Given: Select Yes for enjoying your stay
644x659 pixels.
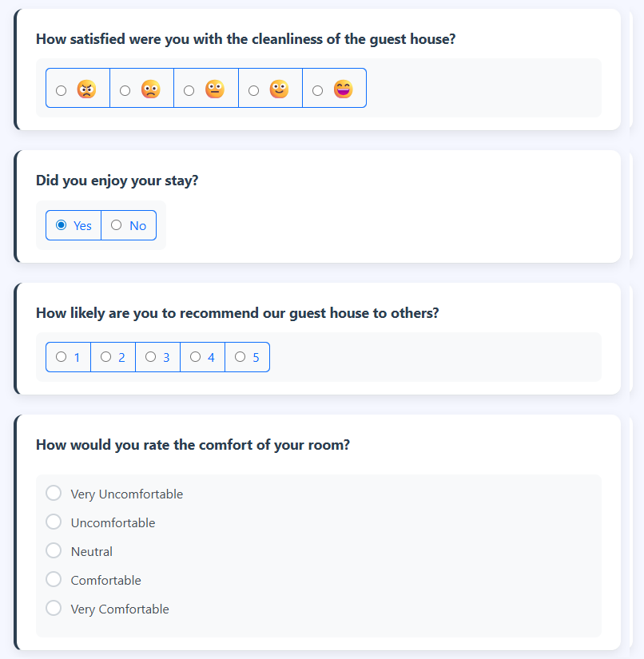Looking at the screenshot, I should coord(62,225).
